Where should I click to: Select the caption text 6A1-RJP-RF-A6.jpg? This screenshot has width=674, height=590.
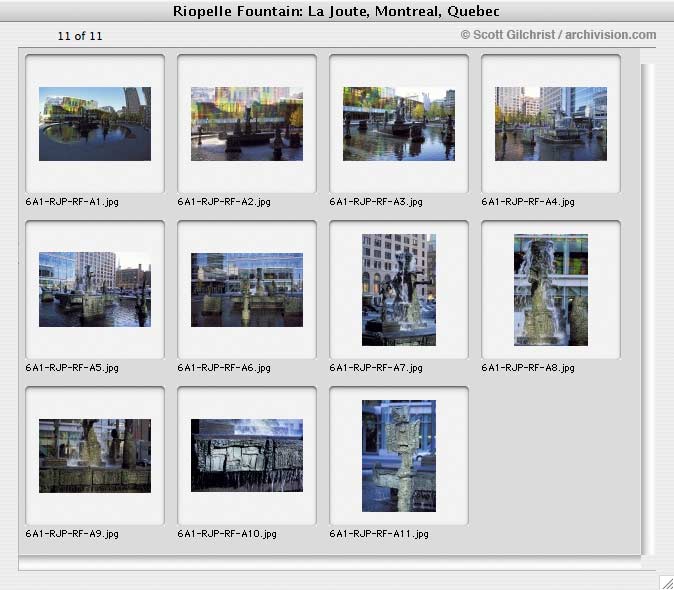[x=224, y=368]
